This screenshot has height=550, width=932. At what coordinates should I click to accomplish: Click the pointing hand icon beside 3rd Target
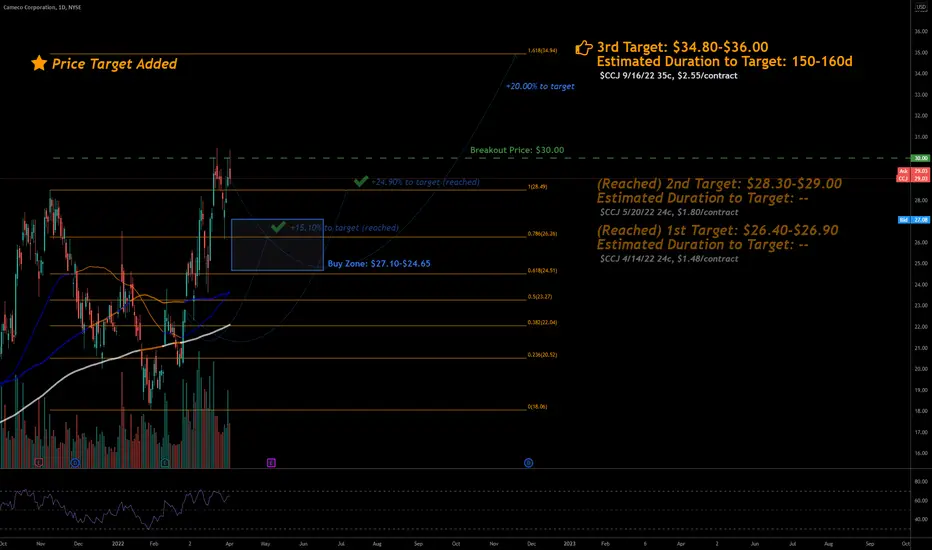[x=584, y=48]
